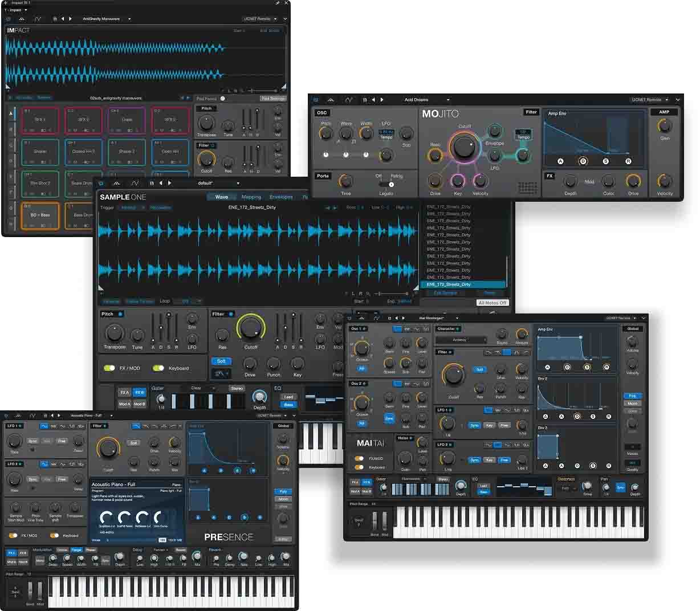Click All Notes Off in Sample One
This screenshot has width=700, height=611.
pos(493,303)
